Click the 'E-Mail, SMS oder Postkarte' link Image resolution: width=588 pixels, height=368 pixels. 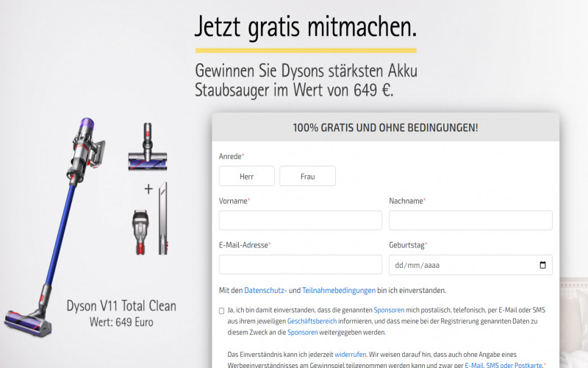coord(503,365)
